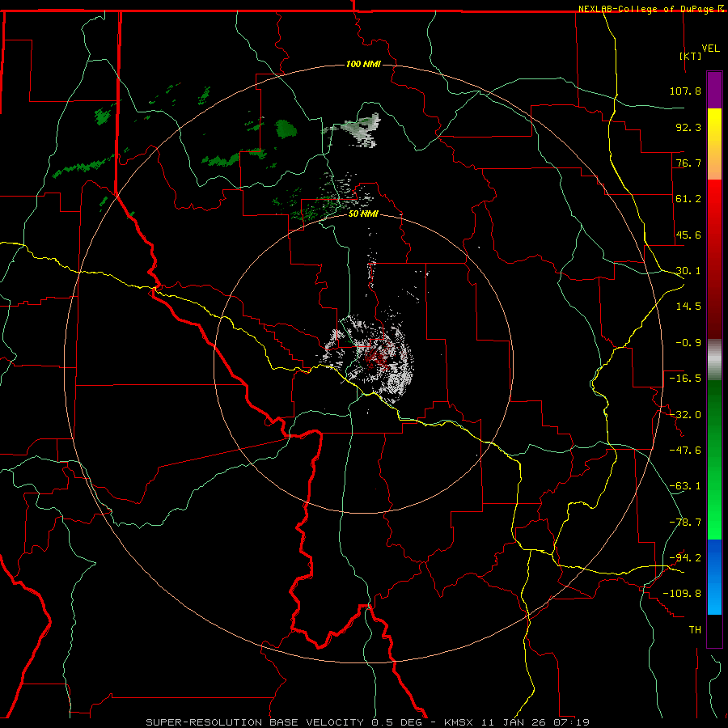
Task: Select the -78.7 scale value
Action: coord(685,523)
